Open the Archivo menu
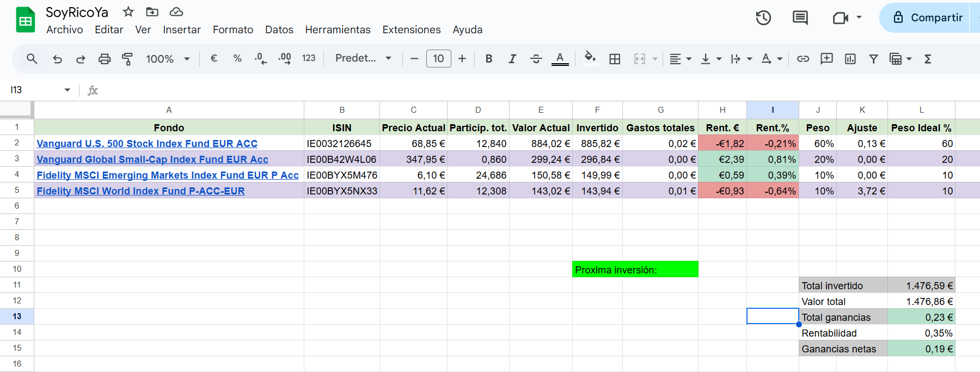 coord(64,30)
